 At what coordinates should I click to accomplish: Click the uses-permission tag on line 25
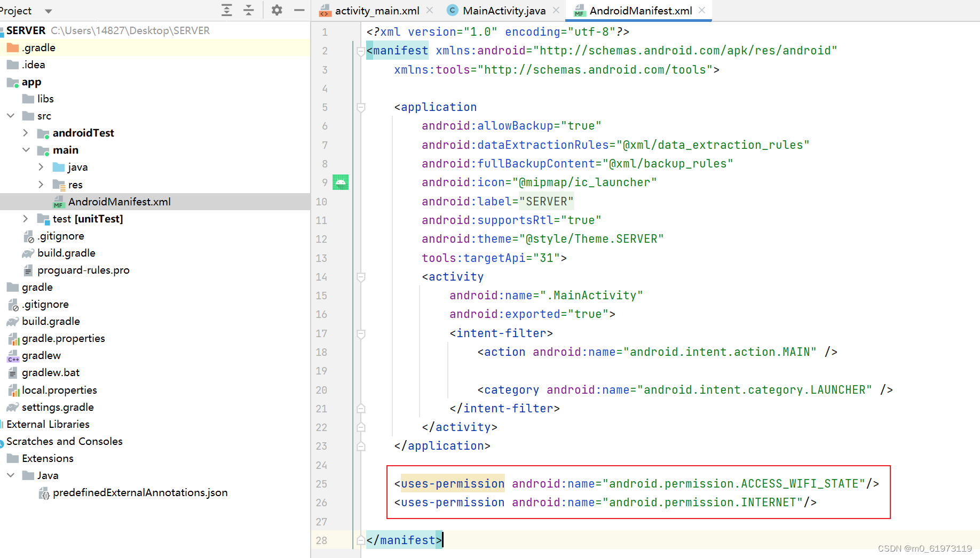[453, 484]
